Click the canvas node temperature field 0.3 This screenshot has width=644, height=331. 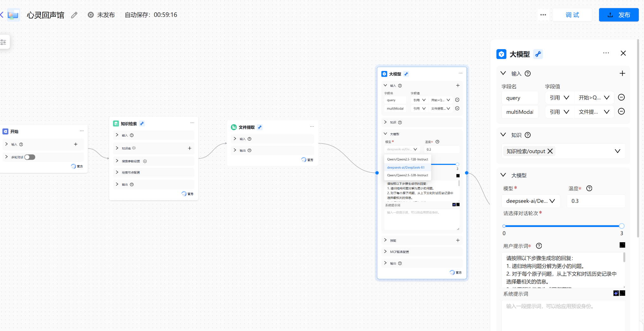(442, 149)
